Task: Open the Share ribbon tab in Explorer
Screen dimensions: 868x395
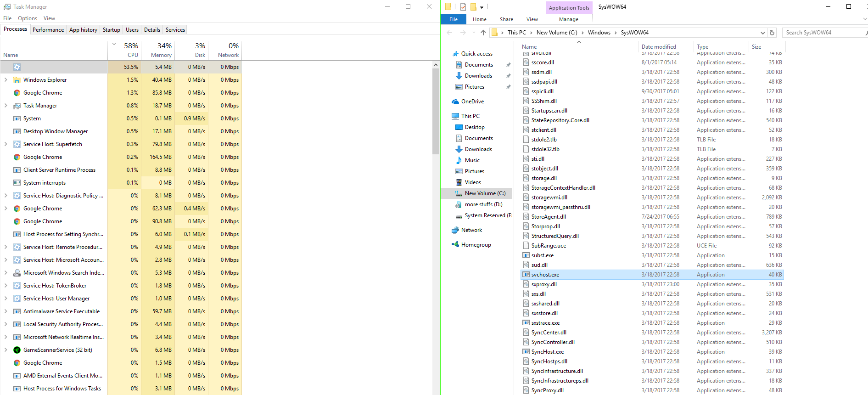Action: point(506,19)
